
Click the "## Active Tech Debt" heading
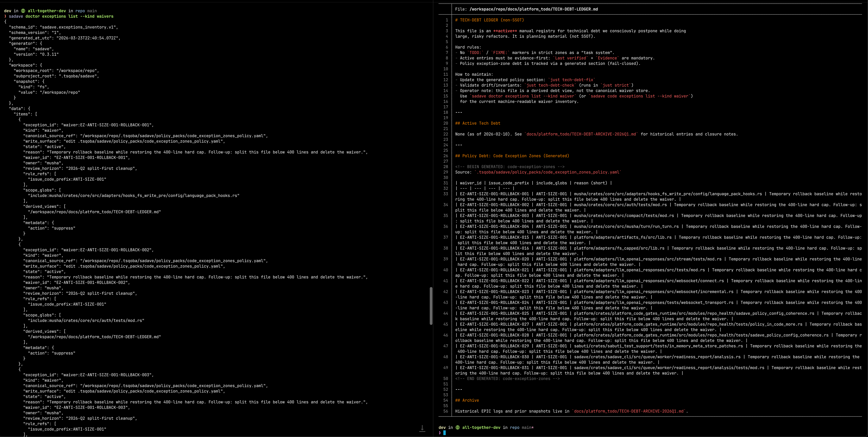(x=477, y=123)
